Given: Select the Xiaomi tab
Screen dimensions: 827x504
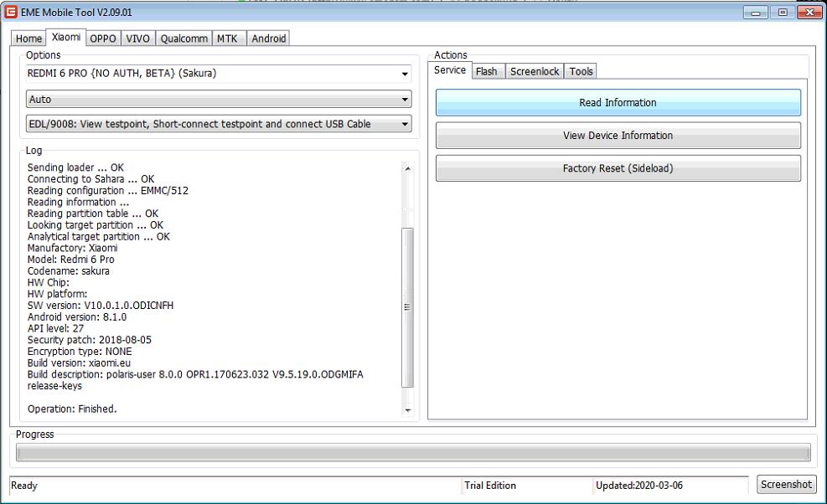Looking at the screenshot, I should point(66,37).
